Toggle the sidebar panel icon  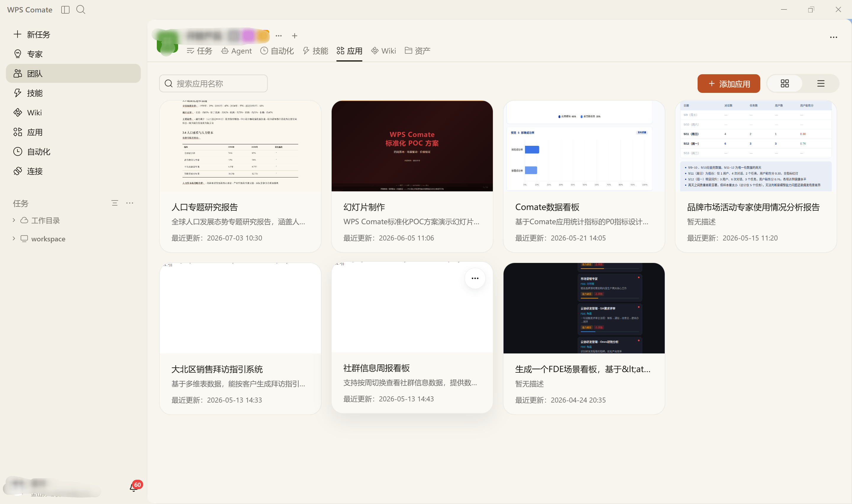pyautogui.click(x=65, y=9)
